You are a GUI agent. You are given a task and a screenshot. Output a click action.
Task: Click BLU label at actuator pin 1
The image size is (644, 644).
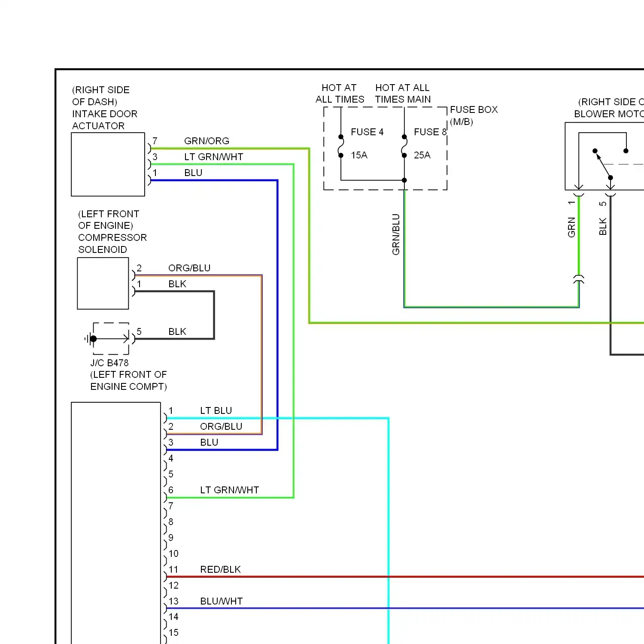point(193,173)
